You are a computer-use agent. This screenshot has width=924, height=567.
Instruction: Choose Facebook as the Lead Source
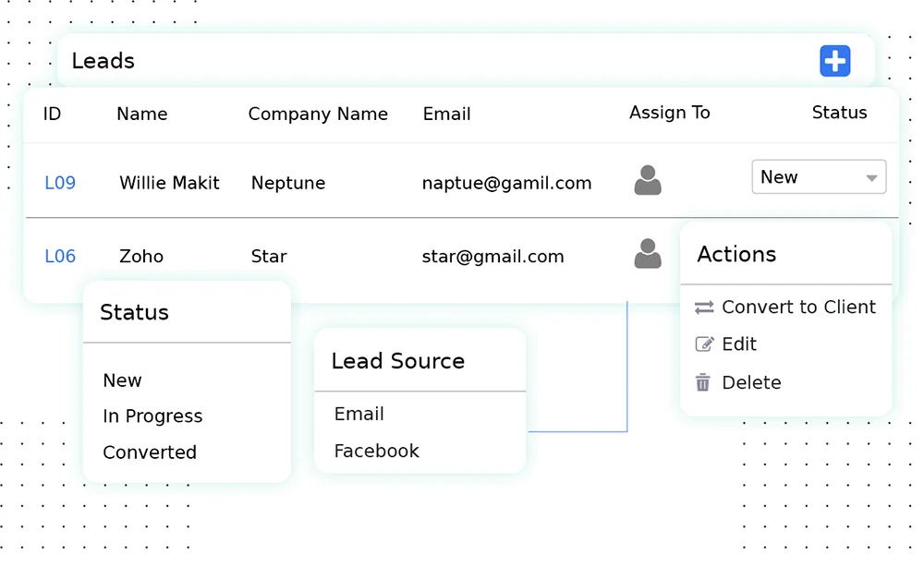(376, 451)
